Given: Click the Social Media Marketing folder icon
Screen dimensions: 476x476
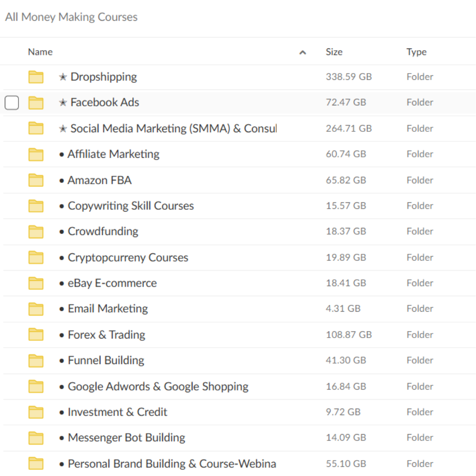Looking at the screenshot, I should pos(36,128).
